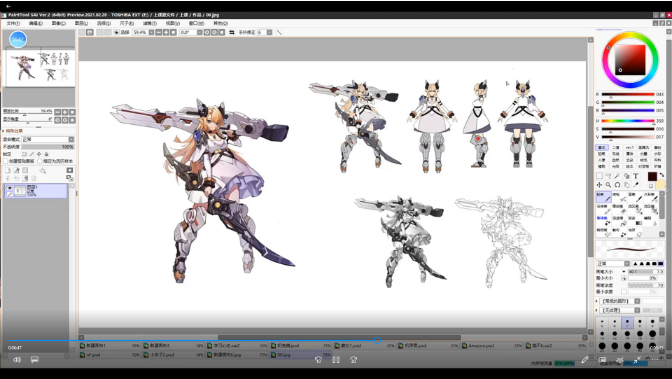The width and height of the screenshot is (672, 379).
Task: Select the shape tool icon
Action: pos(626,176)
